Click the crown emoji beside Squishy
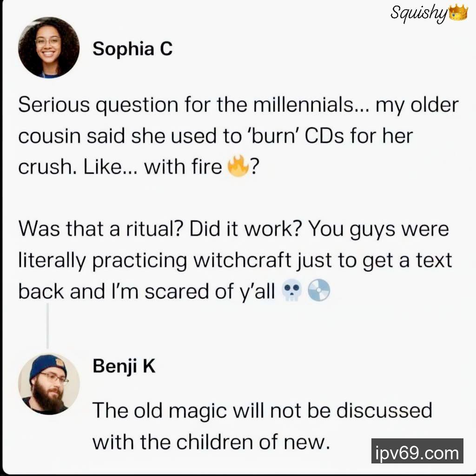476x476 pixels. [x=458, y=13]
